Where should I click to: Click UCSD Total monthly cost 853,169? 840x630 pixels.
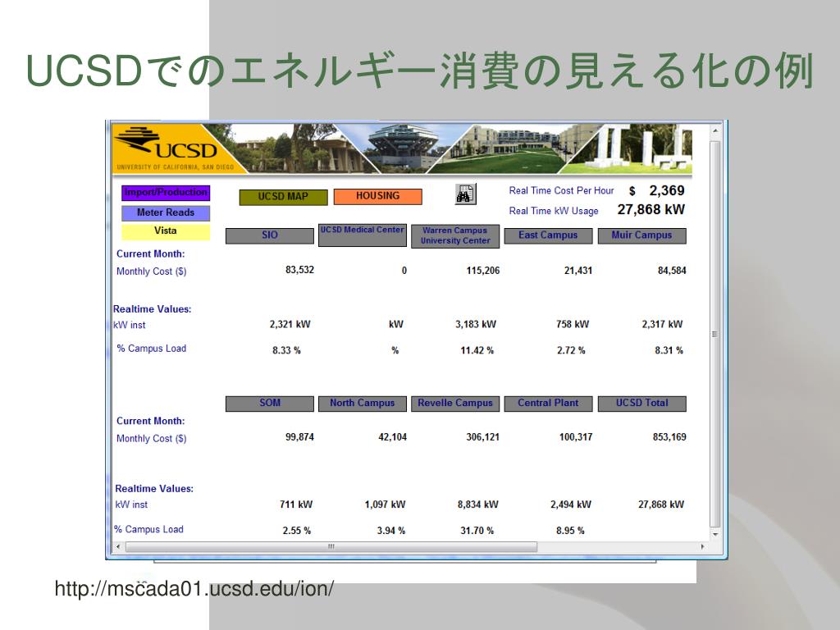pos(669,437)
